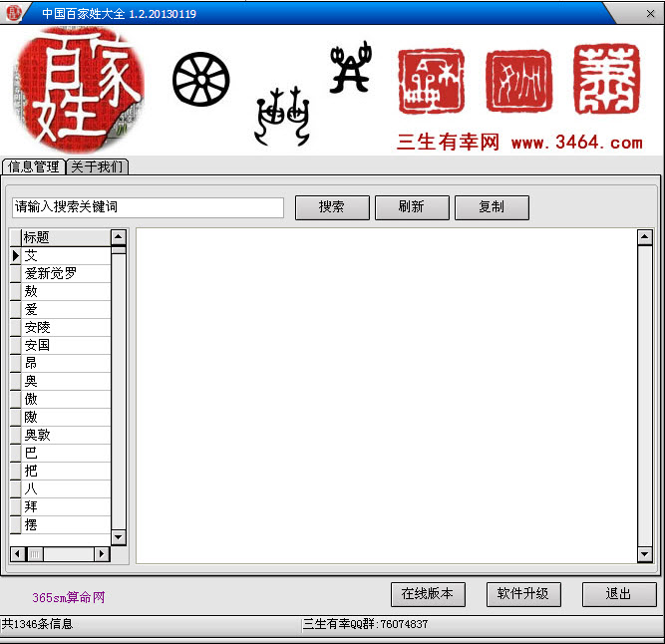
Task: Select the row below 傲 in list
Action: tap(66, 417)
